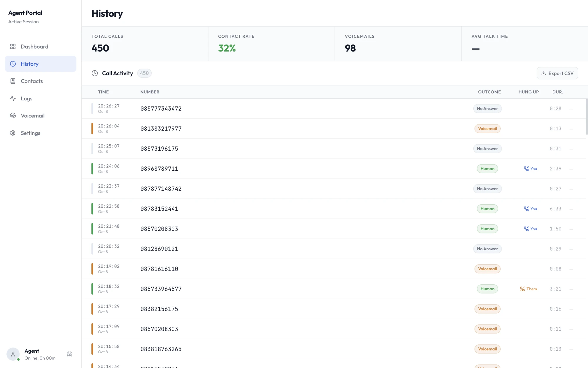Click the Voicemail fingerprint icon

13,116
